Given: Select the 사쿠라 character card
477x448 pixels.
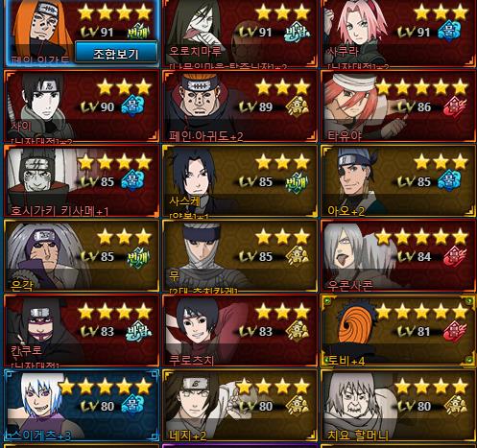Looking at the screenshot, I should (x=398, y=34).
